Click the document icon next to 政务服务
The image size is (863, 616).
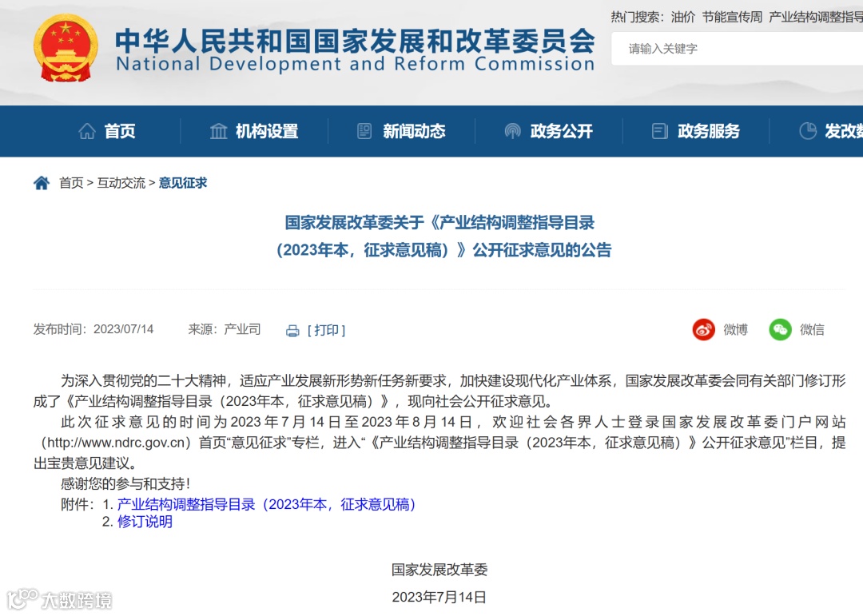pos(659,131)
